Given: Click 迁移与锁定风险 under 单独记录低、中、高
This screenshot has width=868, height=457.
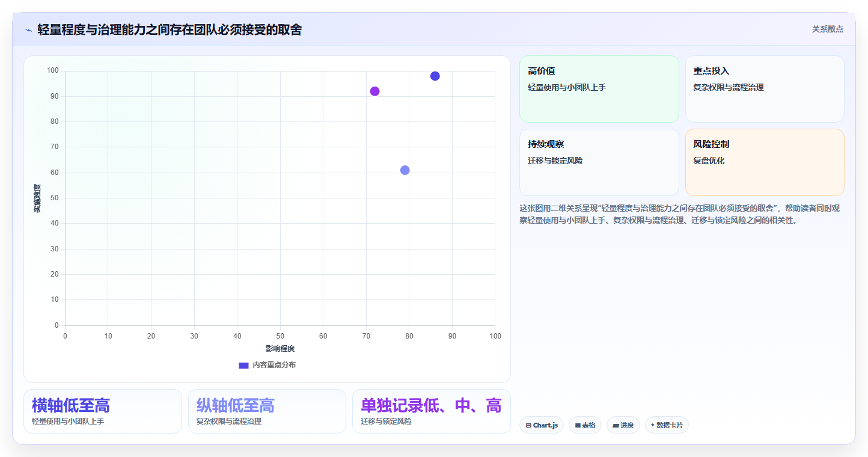Looking at the screenshot, I should coord(387,422).
